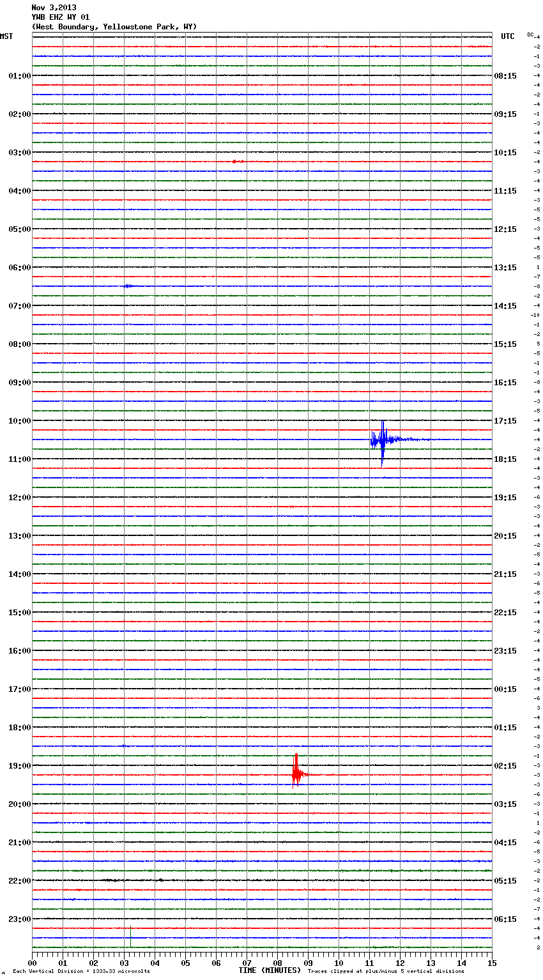
Task: Click the "17:00" MST time label
Action: 20,689
